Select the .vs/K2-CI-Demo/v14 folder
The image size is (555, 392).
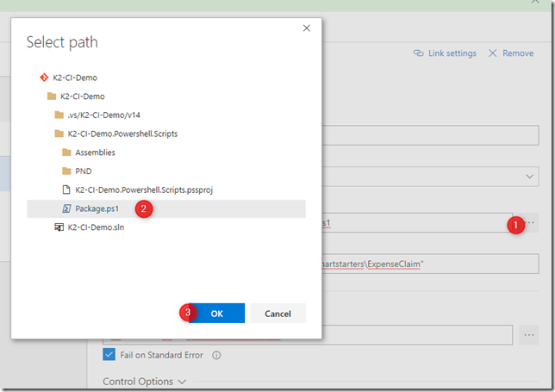point(103,115)
